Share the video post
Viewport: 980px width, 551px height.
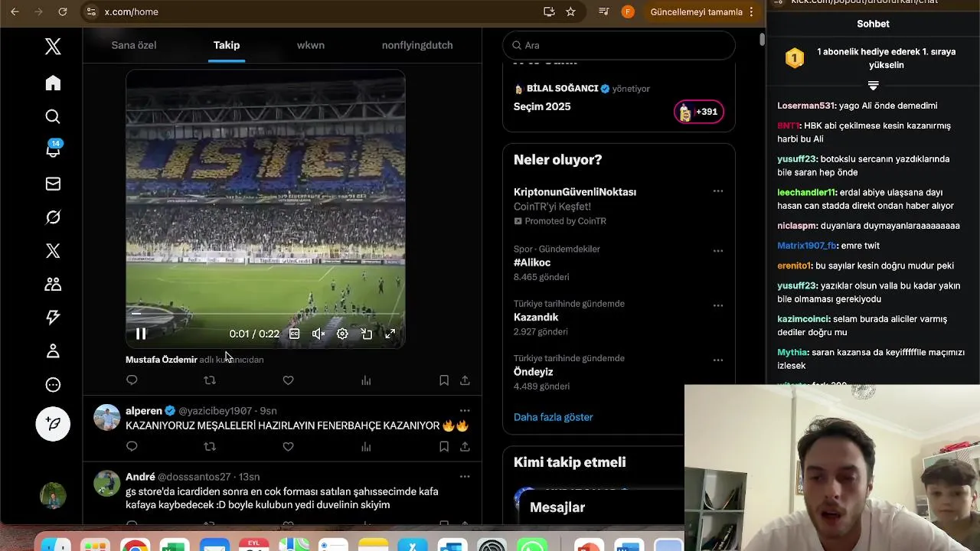point(465,380)
